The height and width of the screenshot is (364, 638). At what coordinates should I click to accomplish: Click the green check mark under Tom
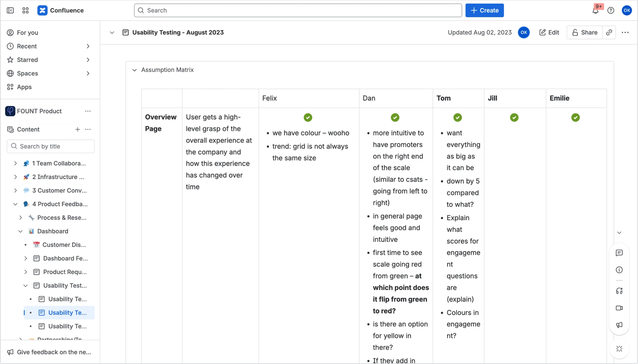457,118
